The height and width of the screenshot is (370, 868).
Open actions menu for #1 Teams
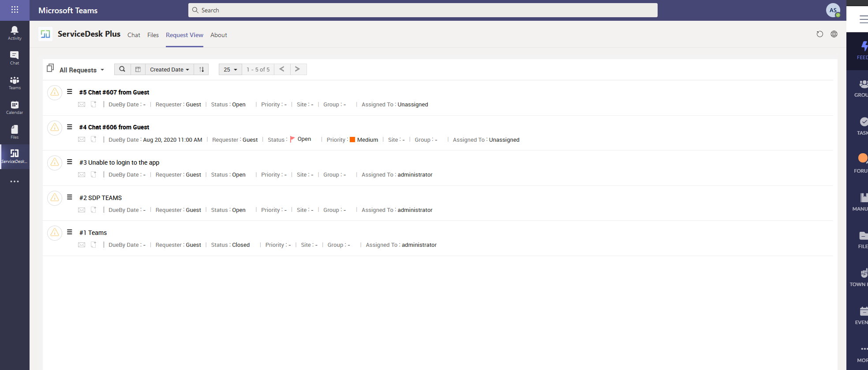pyautogui.click(x=70, y=232)
